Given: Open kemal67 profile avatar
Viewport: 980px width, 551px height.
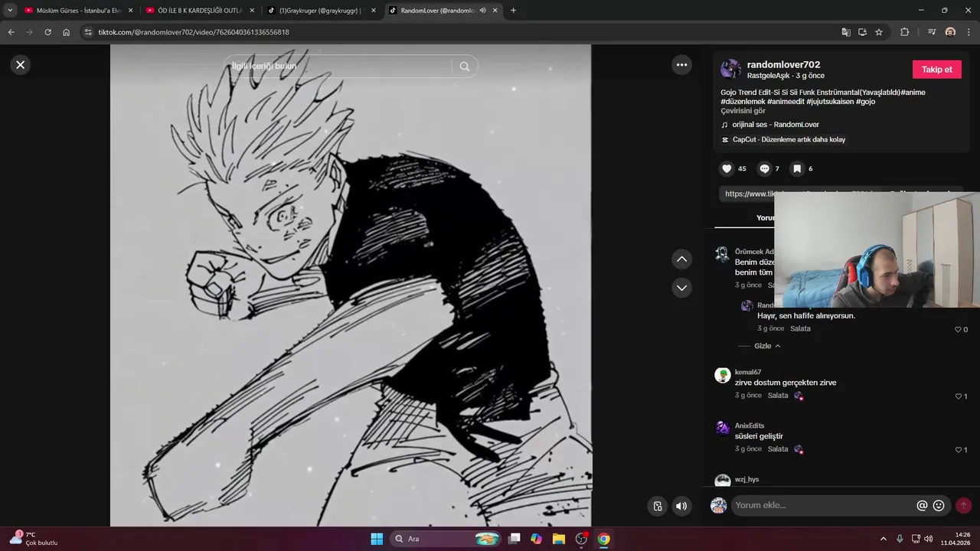Looking at the screenshot, I should coord(722,375).
